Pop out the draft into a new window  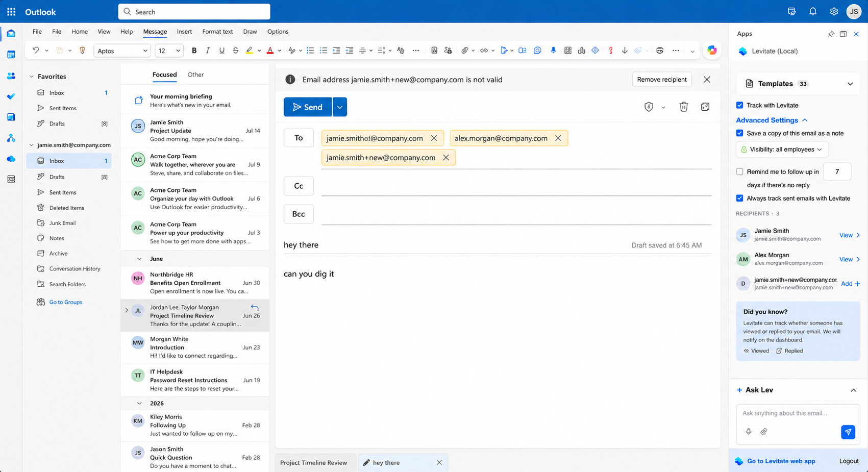tap(705, 107)
